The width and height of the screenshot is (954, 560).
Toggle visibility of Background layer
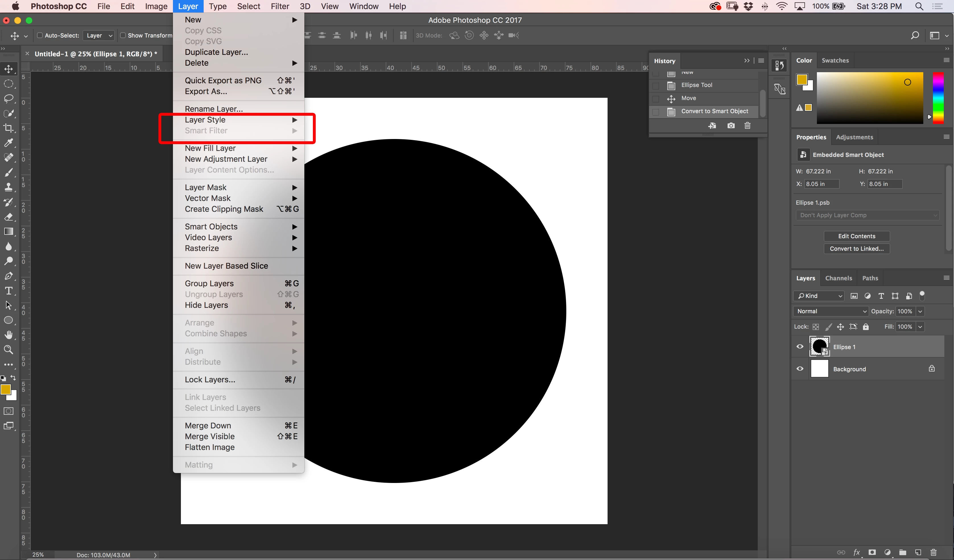(x=800, y=369)
